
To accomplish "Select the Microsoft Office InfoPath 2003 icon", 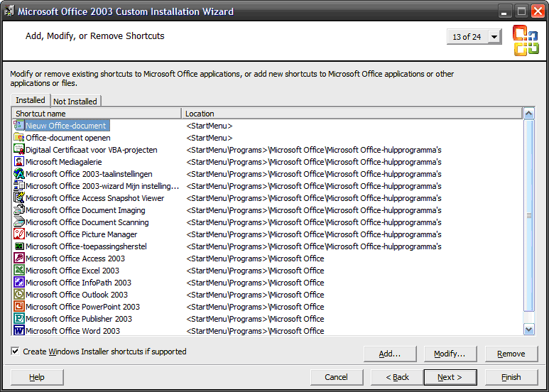I will [x=19, y=283].
